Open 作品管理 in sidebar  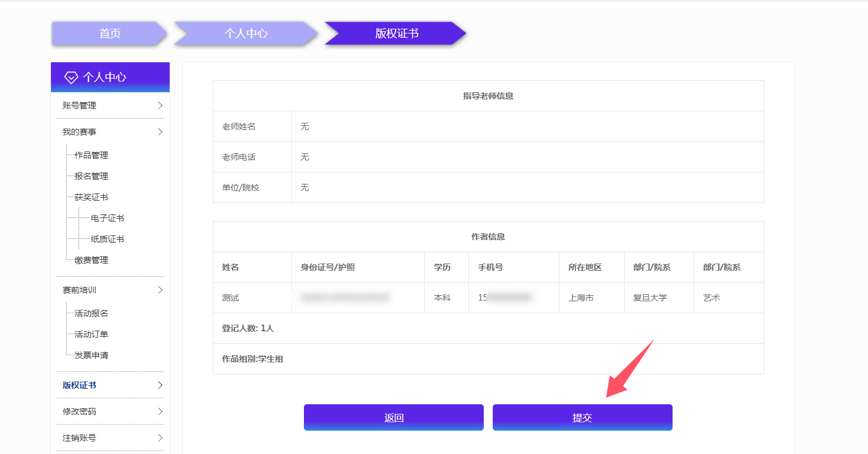point(91,155)
